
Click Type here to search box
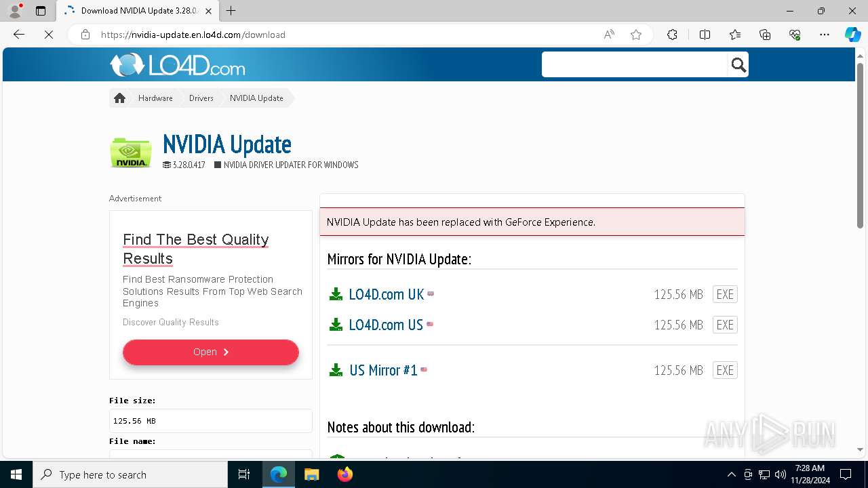[130, 474]
